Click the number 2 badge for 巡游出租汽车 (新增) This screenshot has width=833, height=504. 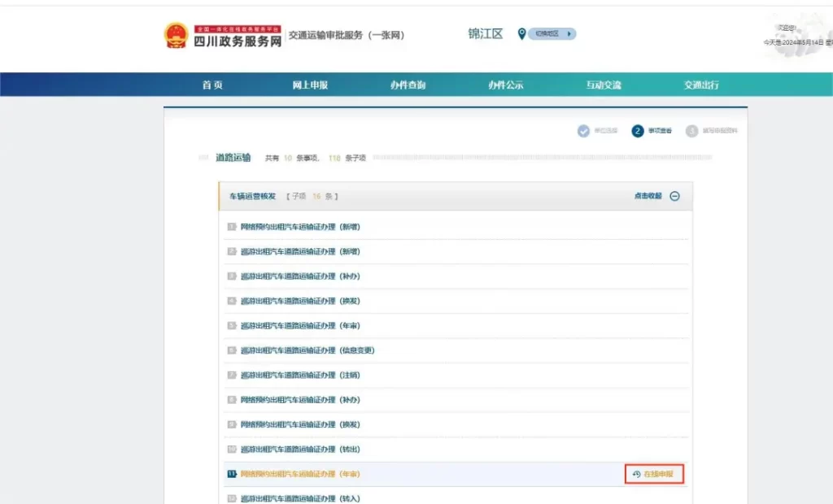tap(232, 252)
